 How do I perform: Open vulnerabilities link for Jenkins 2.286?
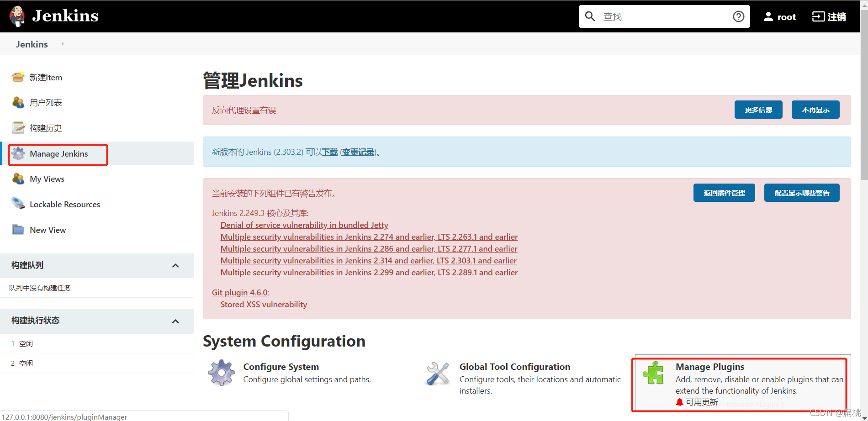coord(369,249)
